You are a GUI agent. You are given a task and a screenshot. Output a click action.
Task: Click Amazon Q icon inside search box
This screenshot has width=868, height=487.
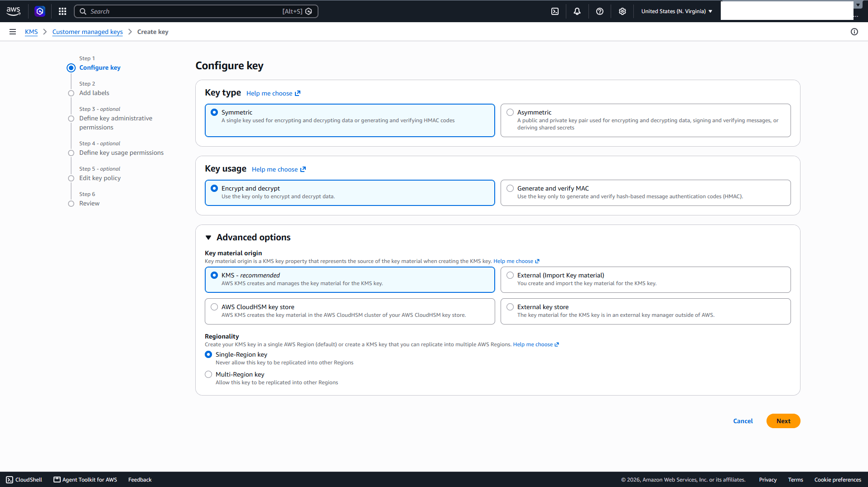(x=309, y=11)
